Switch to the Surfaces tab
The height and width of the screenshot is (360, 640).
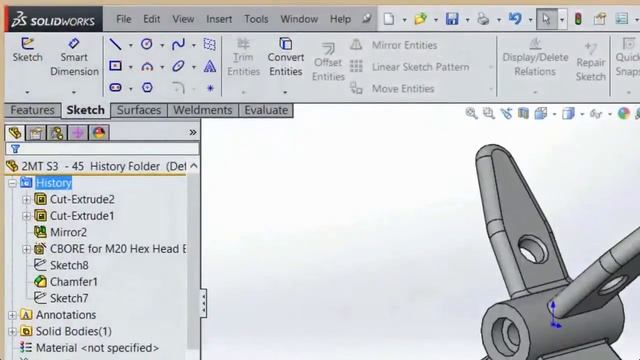pos(139,110)
